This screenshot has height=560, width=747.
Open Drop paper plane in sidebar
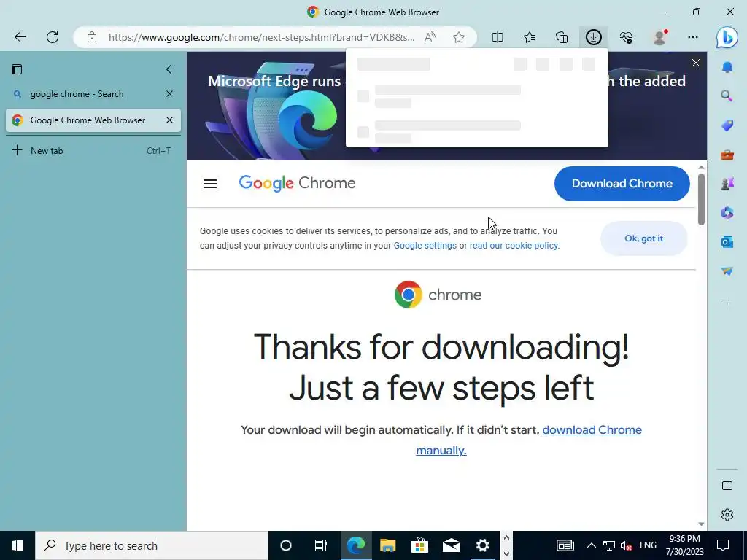[727, 271]
